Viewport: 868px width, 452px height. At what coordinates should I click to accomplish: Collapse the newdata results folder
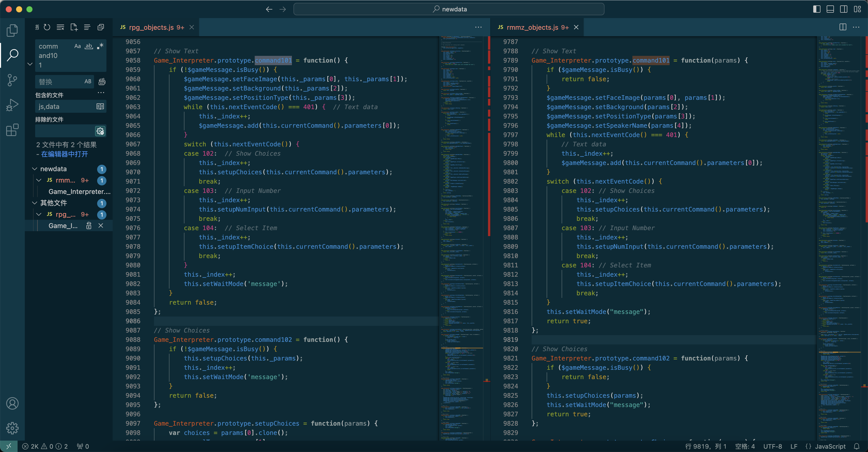tap(34, 169)
